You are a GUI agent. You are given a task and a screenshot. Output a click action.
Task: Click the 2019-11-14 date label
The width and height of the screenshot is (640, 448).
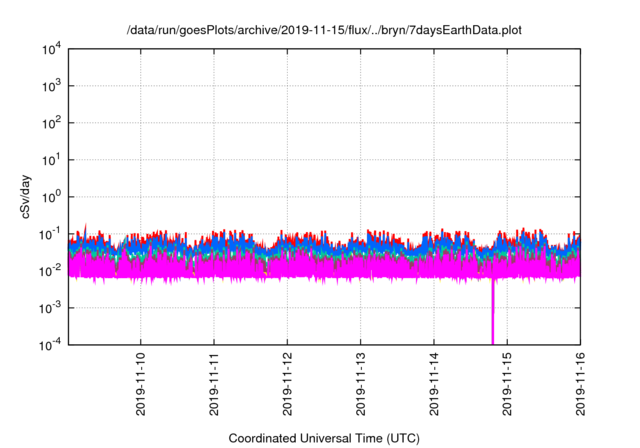point(434,384)
